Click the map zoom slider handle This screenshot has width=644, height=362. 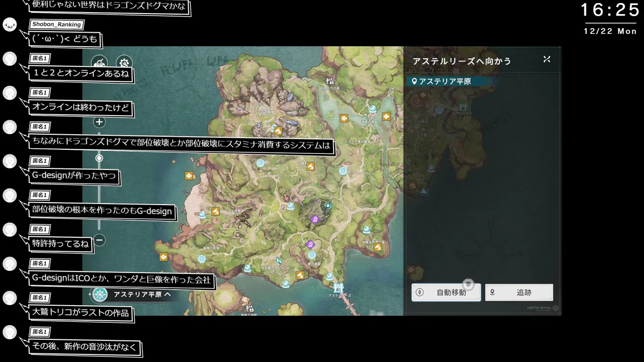point(99,158)
